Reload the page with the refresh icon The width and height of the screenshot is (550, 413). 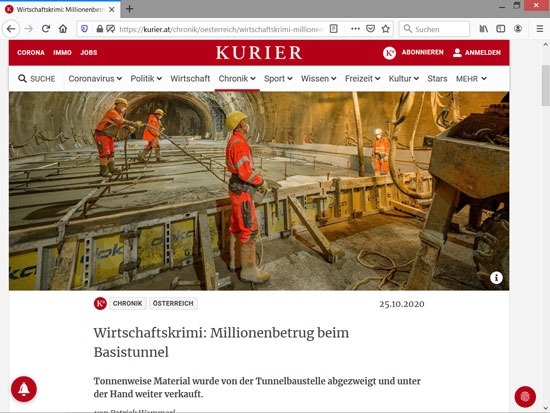tap(46, 28)
